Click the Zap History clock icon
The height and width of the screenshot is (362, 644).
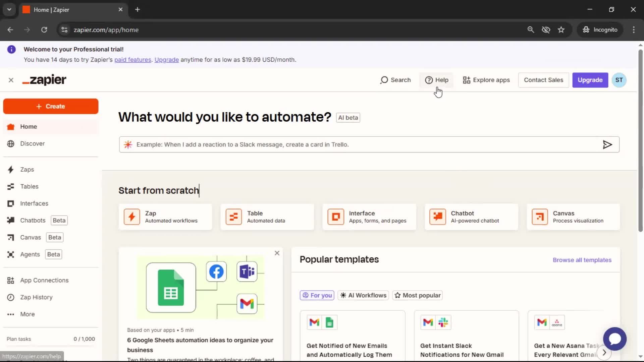pyautogui.click(x=11, y=298)
